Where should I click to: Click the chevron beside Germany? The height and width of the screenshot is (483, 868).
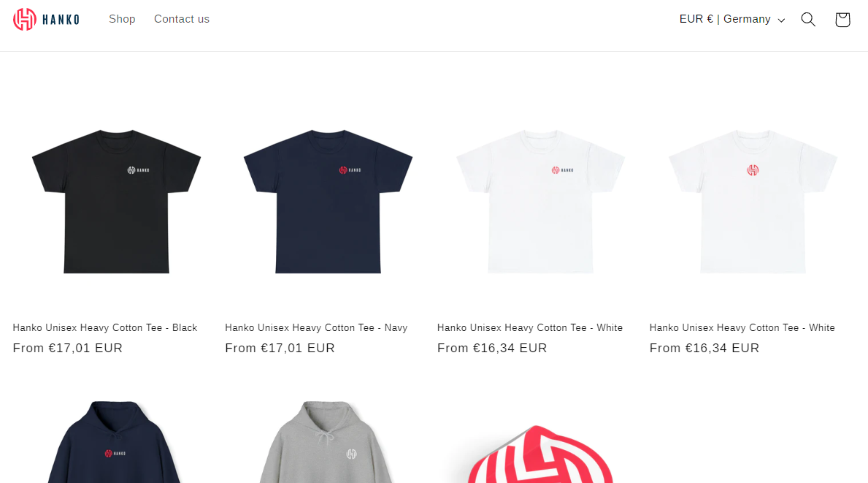(781, 20)
